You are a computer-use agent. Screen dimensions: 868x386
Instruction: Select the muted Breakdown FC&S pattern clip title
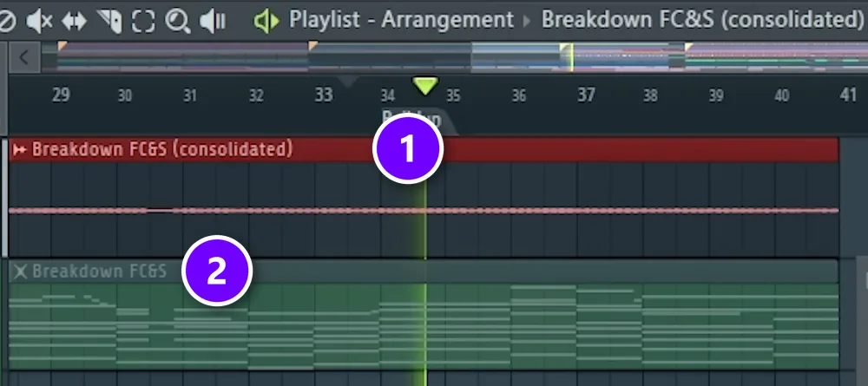point(99,272)
